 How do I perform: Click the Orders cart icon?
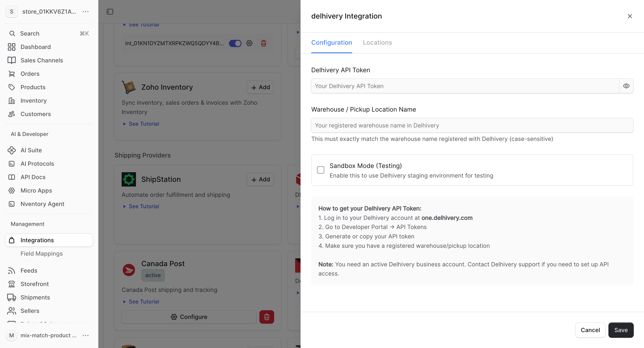coord(11,74)
